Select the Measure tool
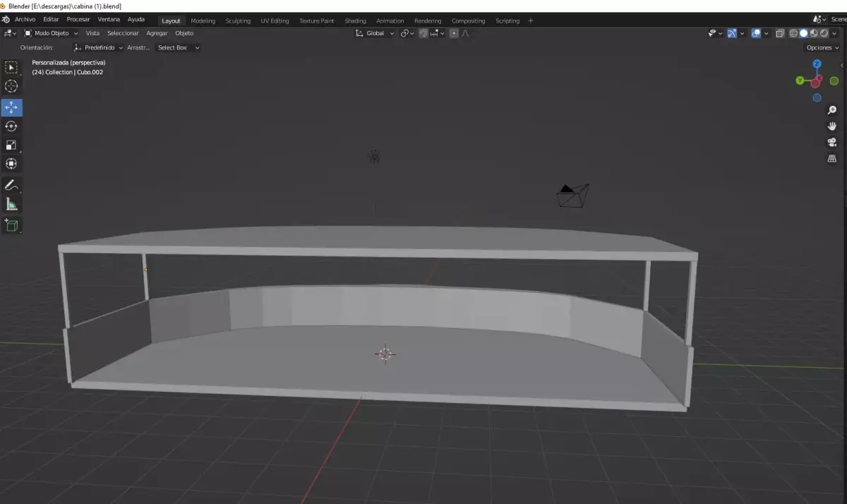 [11, 205]
